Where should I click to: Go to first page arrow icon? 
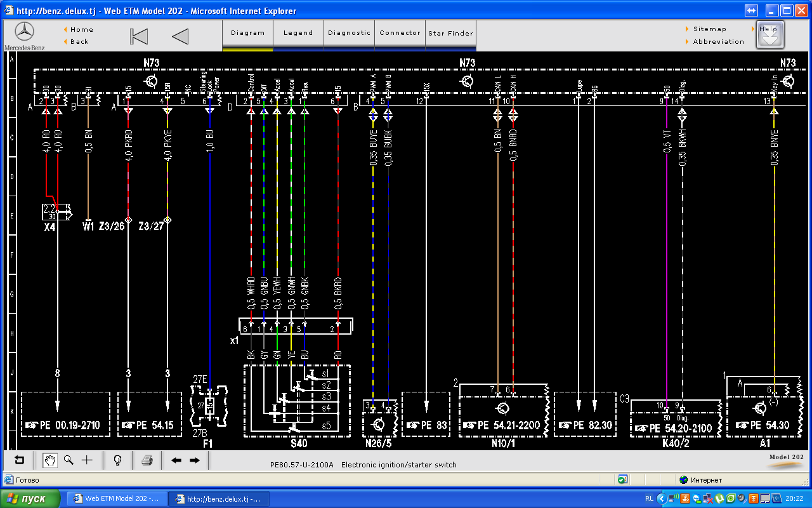(x=139, y=36)
